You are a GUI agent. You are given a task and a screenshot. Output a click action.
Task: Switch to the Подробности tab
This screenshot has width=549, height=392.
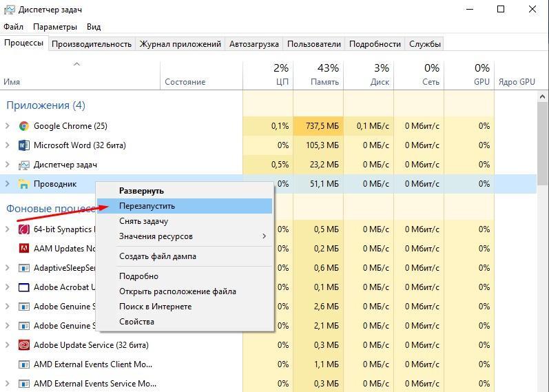pyautogui.click(x=375, y=44)
